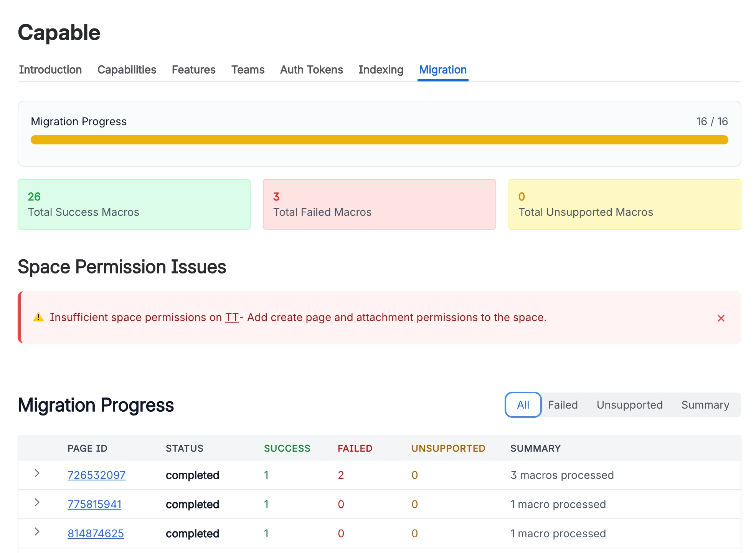The image size is (756, 553).
Task: Switch the filter to Summary view
Action: (705, 405)
